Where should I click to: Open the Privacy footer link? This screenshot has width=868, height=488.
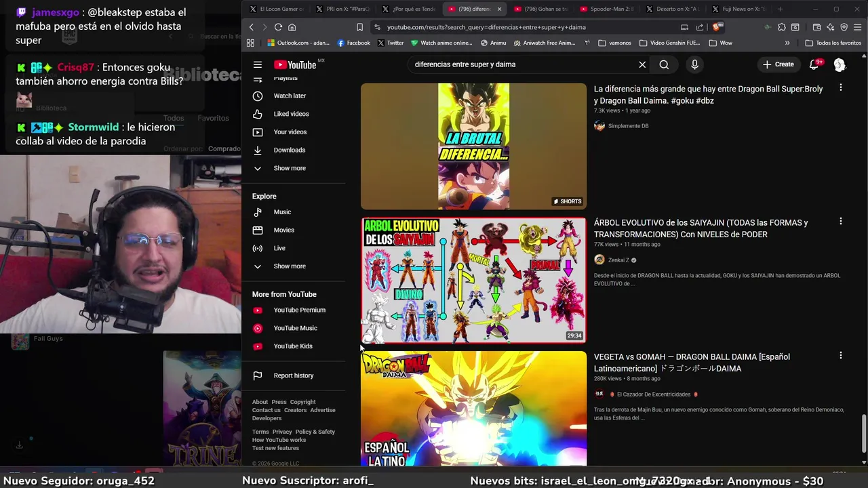point(282,432)
